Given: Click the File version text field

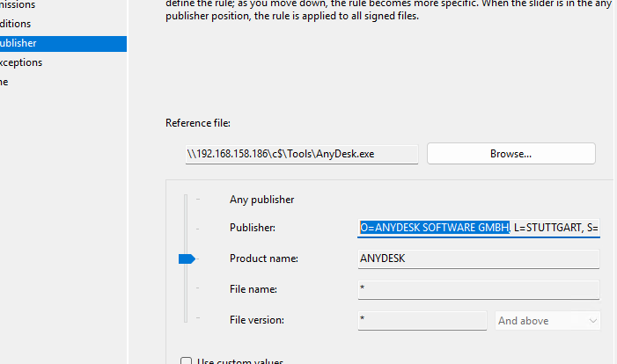Looking at the screenshot, I should pos(422,321).
